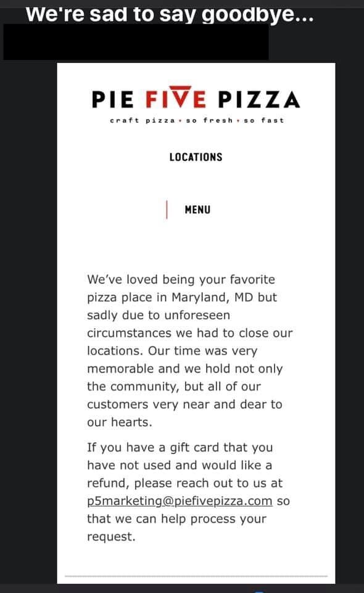Image resolution: width=364 pixels, height=593 pixels.
Task: Click the red divider beside MENU
Action: [167, 210]
